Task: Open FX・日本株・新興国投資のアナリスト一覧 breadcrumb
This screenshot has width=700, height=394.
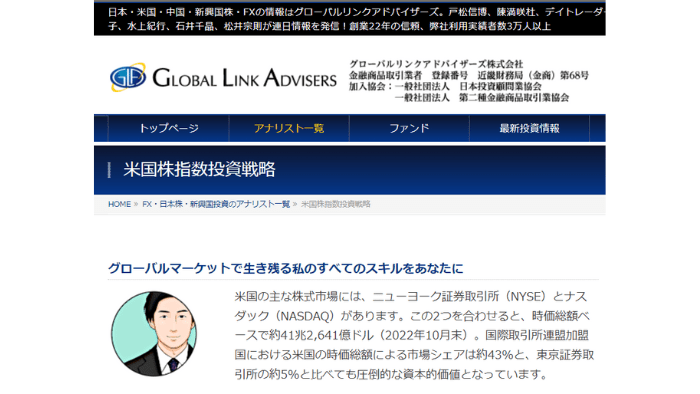Action: point(216,204)
